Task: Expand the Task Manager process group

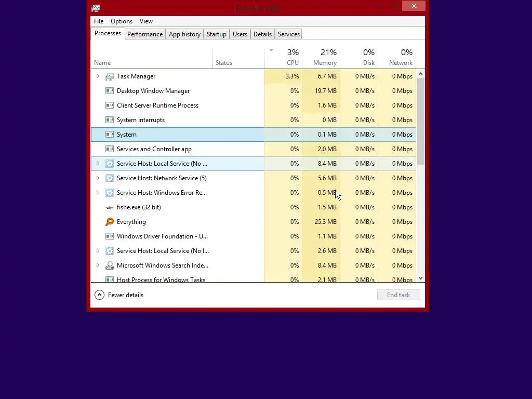Action: [98, 76]
